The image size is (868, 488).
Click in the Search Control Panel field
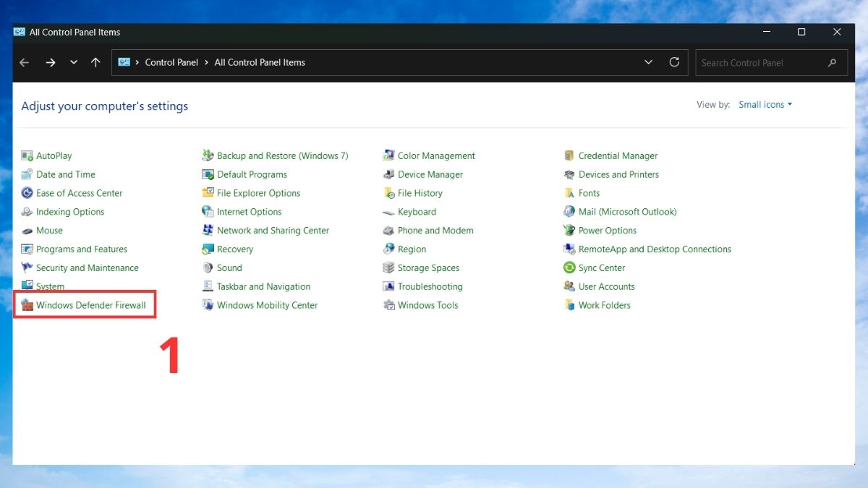click(x=759, y=63)
